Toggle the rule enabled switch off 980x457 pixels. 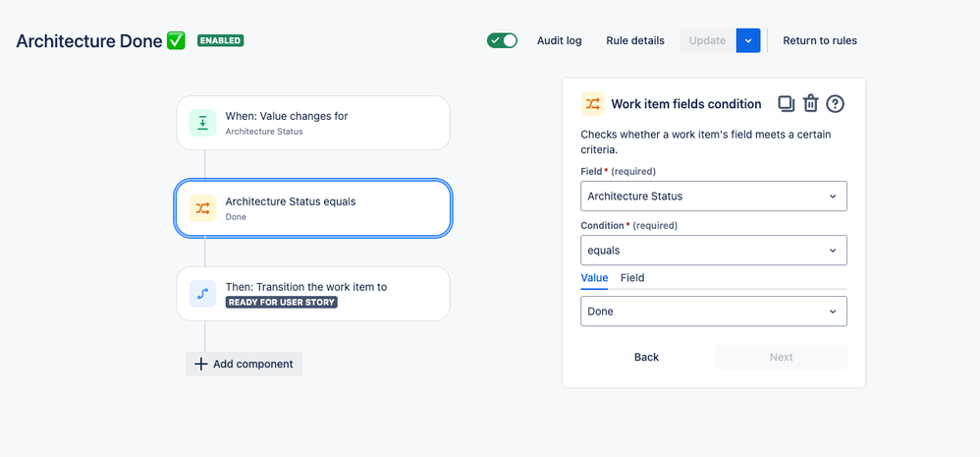tap(503, 40)
